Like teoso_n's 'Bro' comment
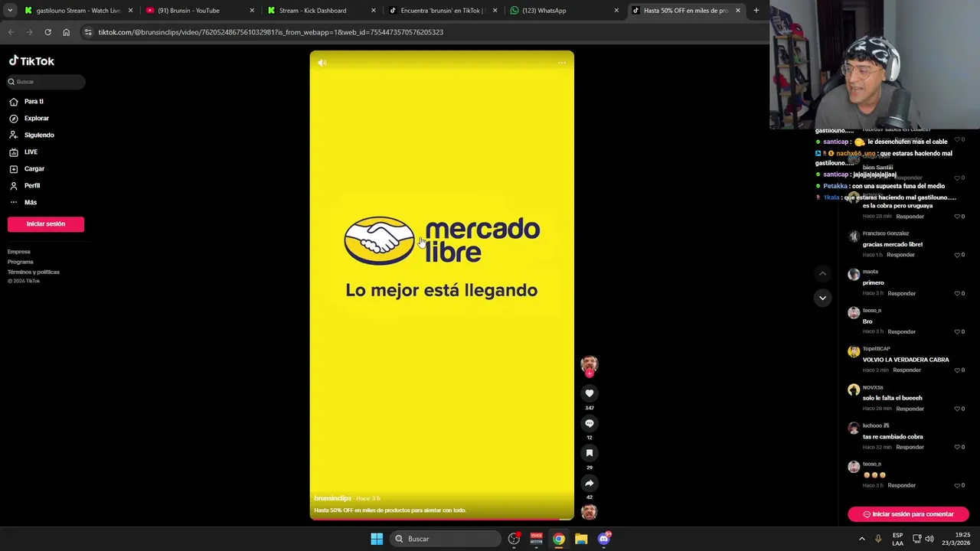The image size is (980, 551). tap(957, 331)
